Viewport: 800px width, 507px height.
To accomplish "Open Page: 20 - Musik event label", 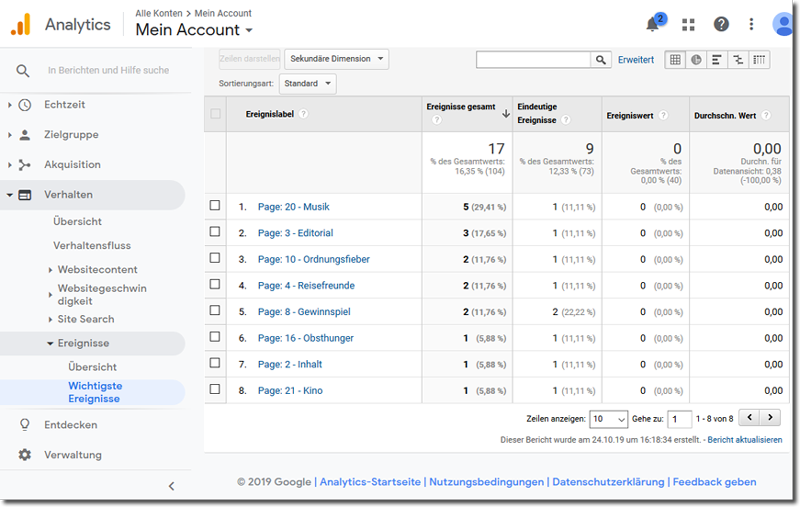I will (x=293, y=207).
